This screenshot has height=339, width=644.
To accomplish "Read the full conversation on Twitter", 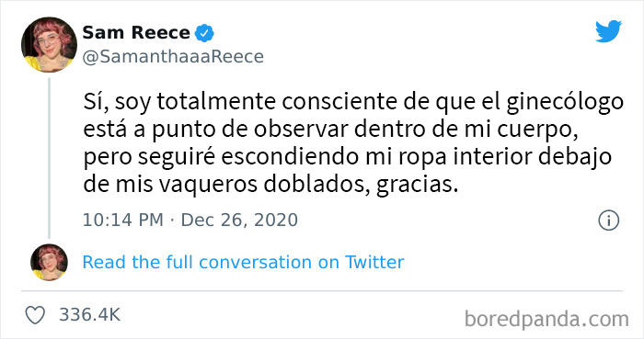I will pos(243,263).
